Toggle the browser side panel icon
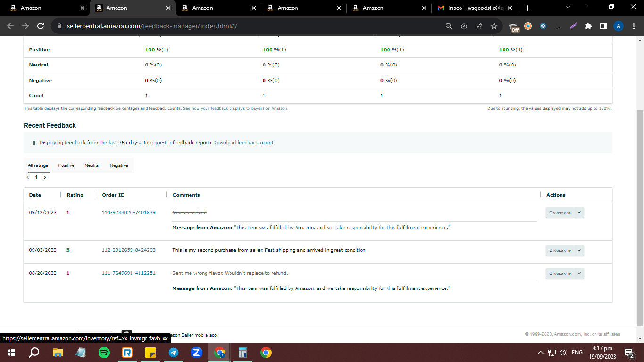Screen dimensions: 644x362 coord(603,26)
